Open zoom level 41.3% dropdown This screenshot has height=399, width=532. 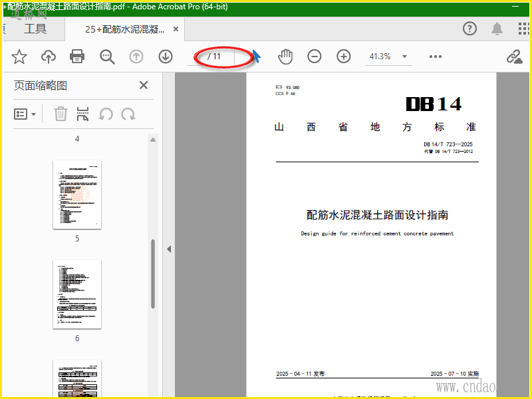pos(405,57)
